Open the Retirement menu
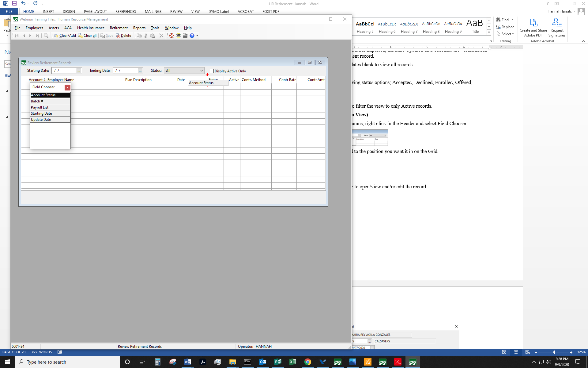This screenshot has width=588, height=368. click(x=119, y=28)
